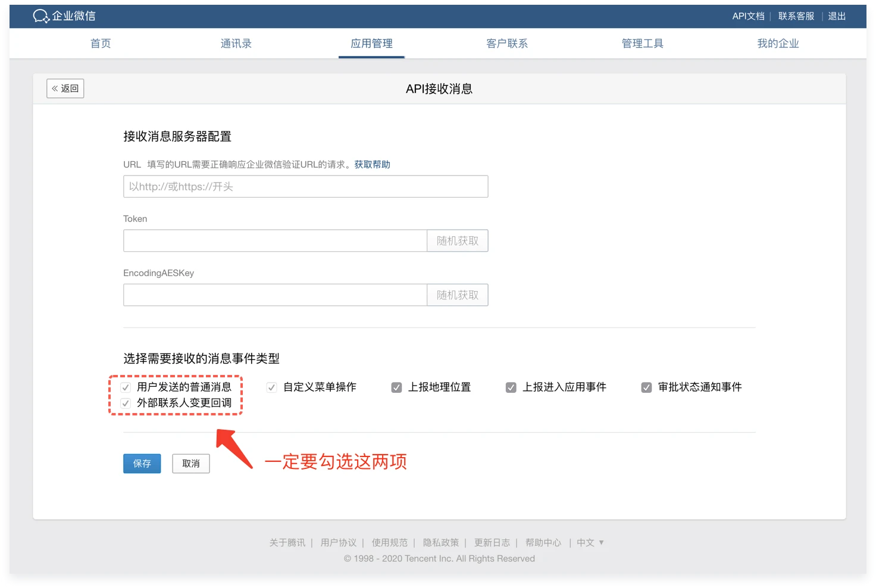Expand the 中文 language dropdown
The image size is (876, 588).
(x=590, y=543)
